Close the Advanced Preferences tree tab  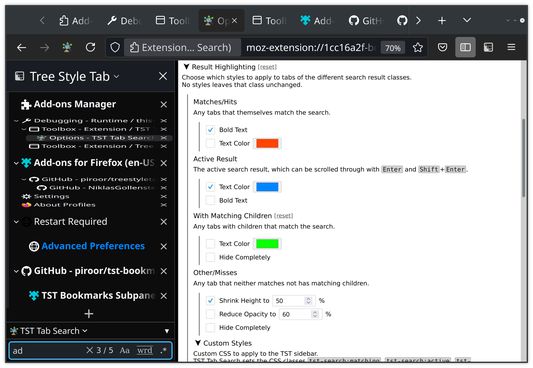point(164,246)
